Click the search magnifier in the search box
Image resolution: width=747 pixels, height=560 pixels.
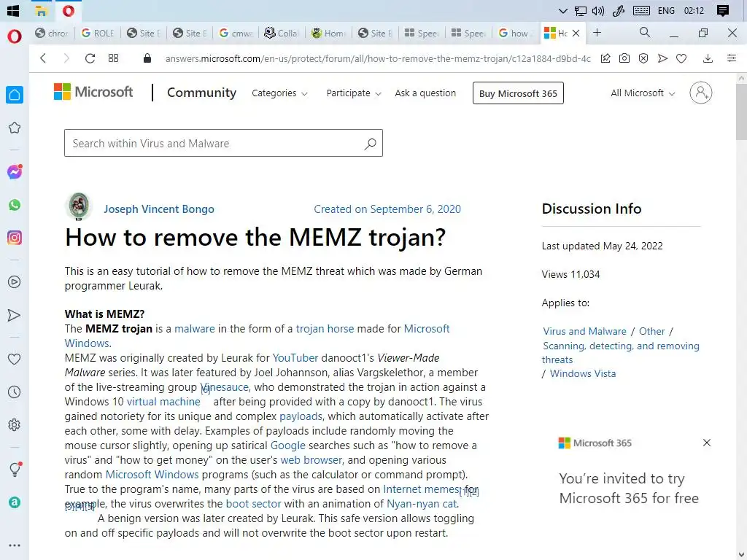(370, 144)
